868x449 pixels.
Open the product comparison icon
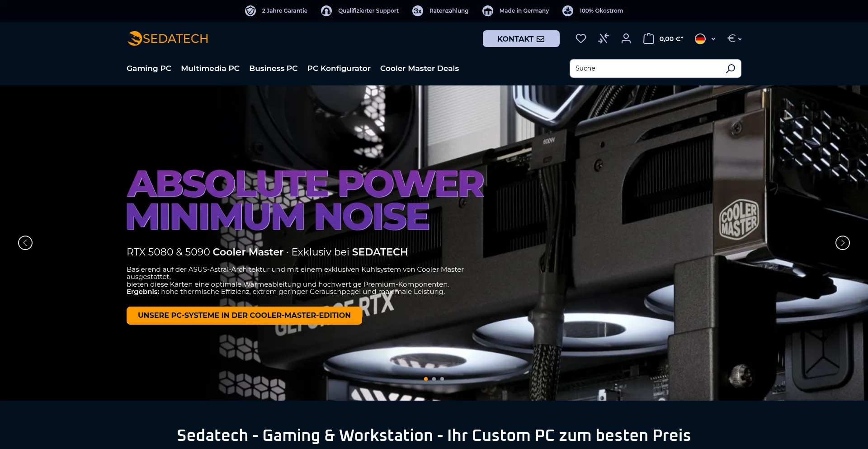point(603,39)
